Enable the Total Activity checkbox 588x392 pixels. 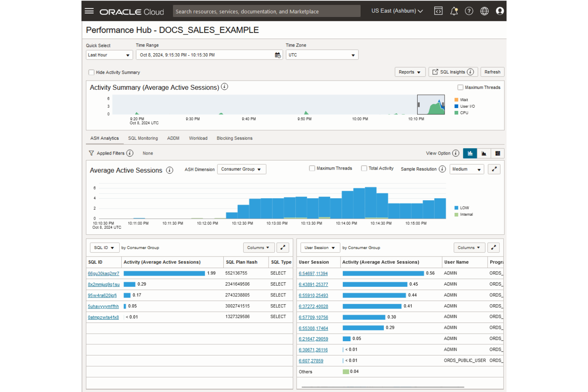coord(364,168)
